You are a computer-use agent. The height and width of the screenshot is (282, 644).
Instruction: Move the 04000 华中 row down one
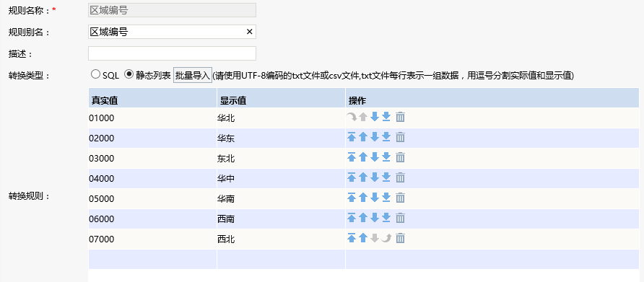374,177
